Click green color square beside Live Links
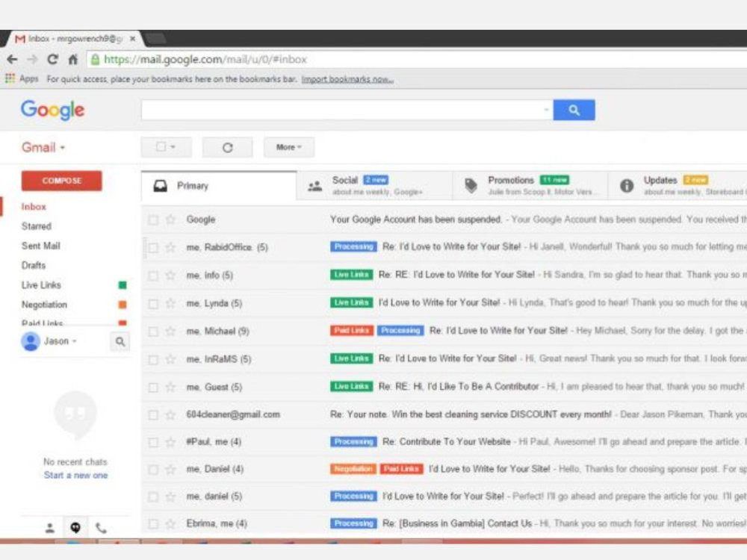The width and height of the screenshot is (747, 560). 123,285
